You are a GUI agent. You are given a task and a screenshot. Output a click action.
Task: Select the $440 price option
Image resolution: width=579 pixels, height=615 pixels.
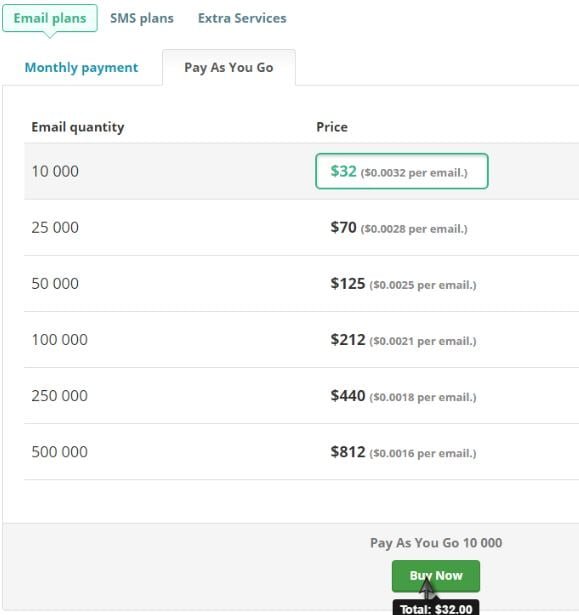403,396
